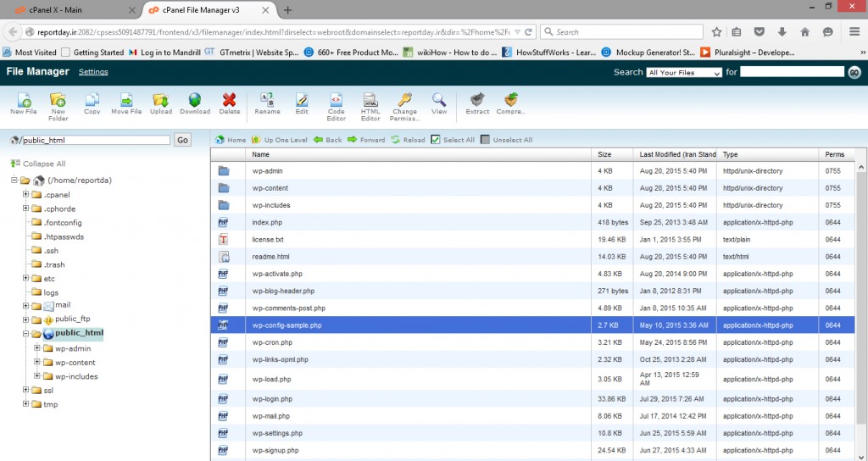Click the Settings link
The width and height of the screenshot is (868, 461).
93,72
